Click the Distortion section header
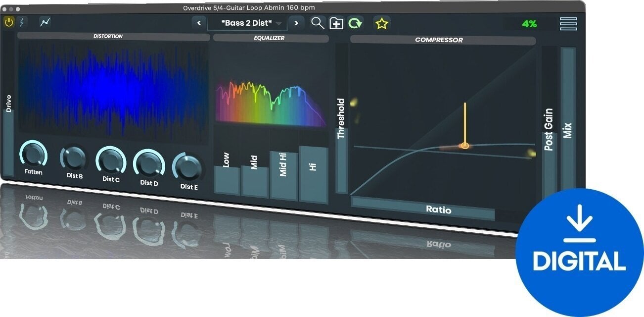Viewport: 644px width, 317px height. [113, 36]
